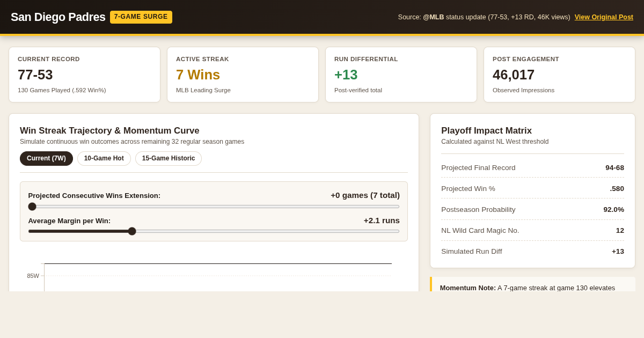Click the Post-verified total caption
Screen dimensions: 644x338
[x=358, y=90]
